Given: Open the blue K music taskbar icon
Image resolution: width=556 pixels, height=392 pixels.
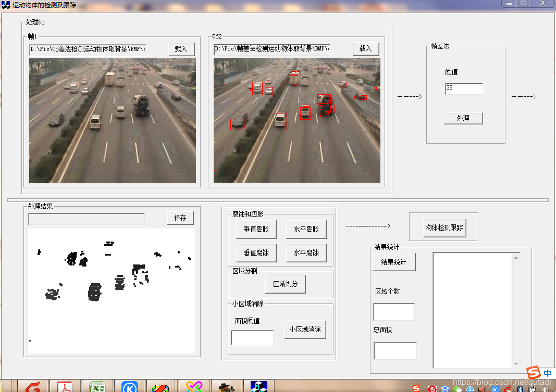Looking at the screenshot, I should [x=129, y=386].
